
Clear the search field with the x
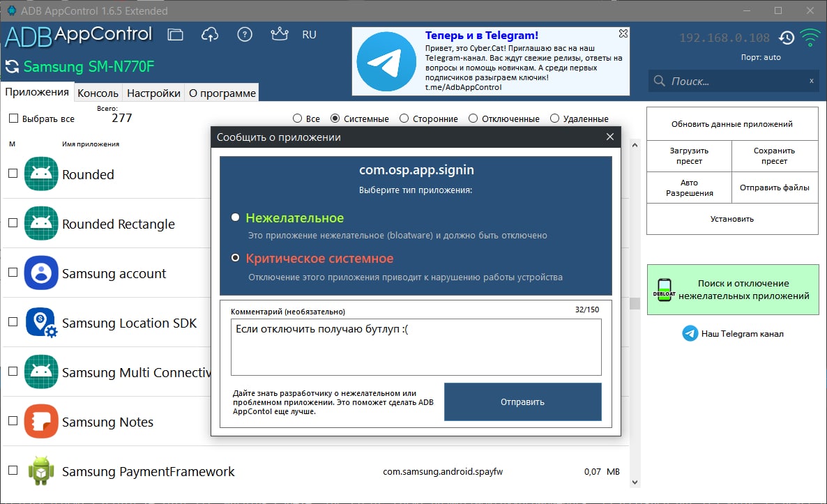pos(811,81)
